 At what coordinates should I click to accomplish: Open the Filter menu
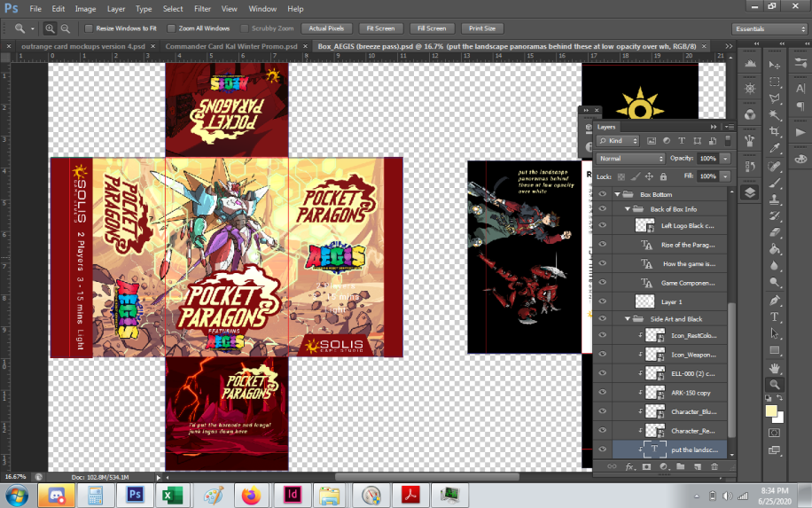coord(202,9)
